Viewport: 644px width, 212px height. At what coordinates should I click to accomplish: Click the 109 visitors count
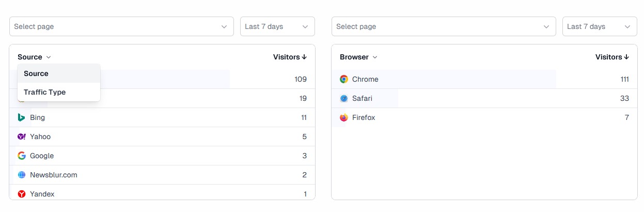pyautogui.click(x=301, y=79)
